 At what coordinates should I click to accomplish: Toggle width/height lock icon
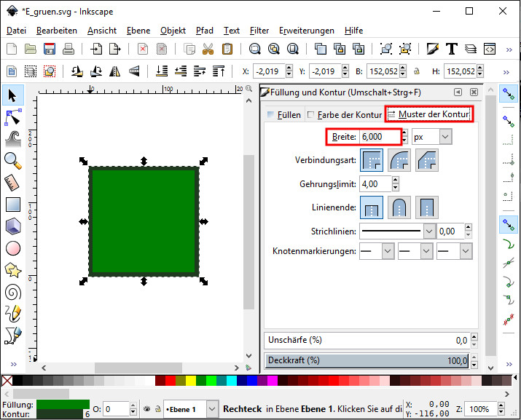tap(416, 71)
